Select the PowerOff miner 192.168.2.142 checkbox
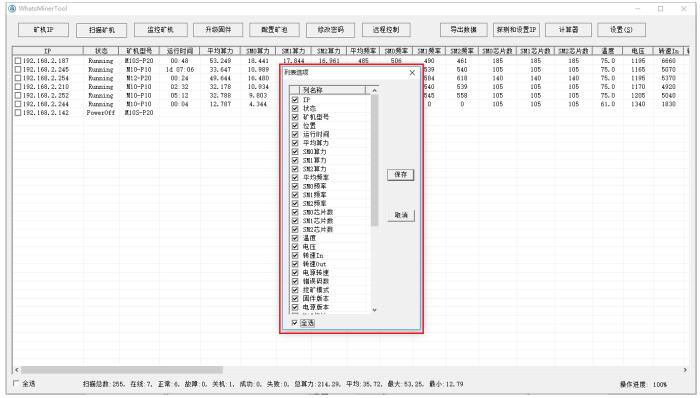This screenshot has height=398, width=700. [18, 112]
